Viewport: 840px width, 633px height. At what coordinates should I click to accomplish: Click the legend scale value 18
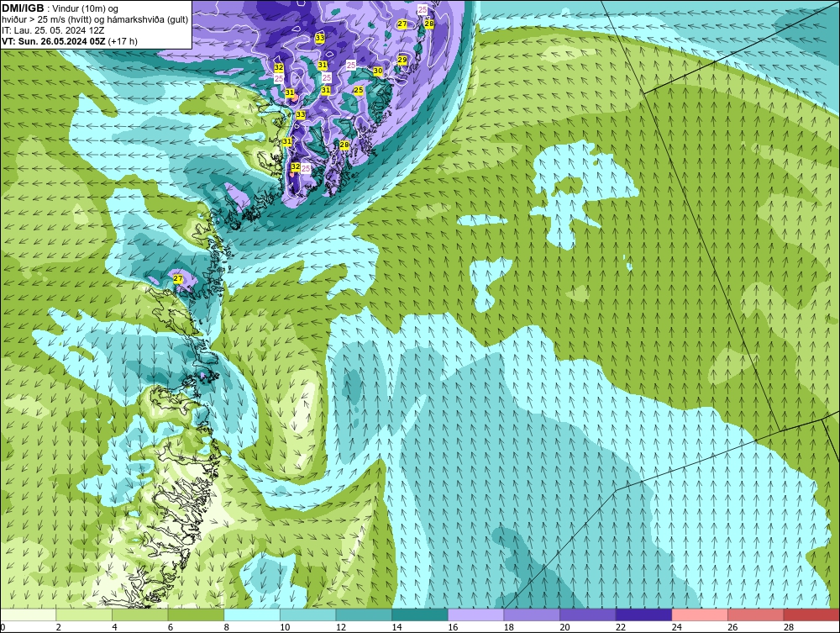click(509, 627)
